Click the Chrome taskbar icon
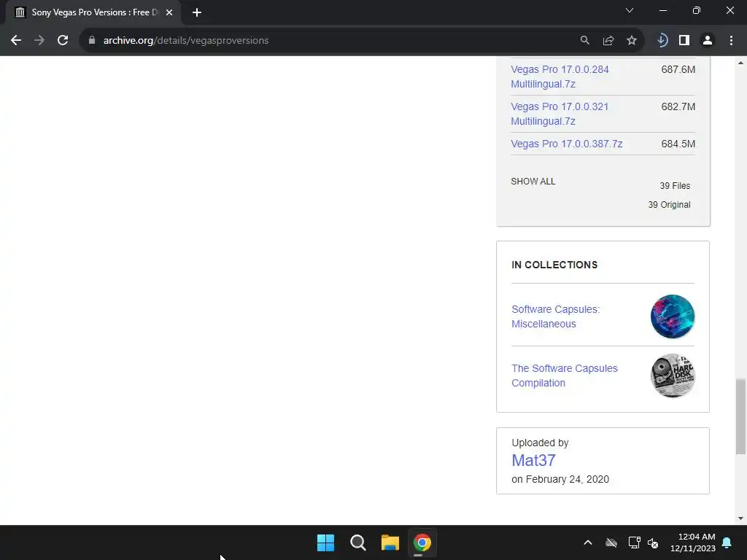The image size is (747, 560). [422, 542]
